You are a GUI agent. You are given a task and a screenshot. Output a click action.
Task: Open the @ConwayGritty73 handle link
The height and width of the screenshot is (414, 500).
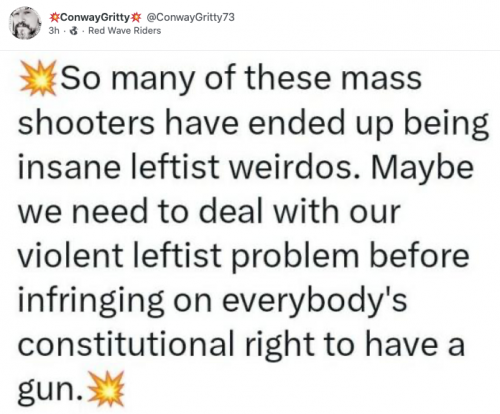(x=190, y=17)
